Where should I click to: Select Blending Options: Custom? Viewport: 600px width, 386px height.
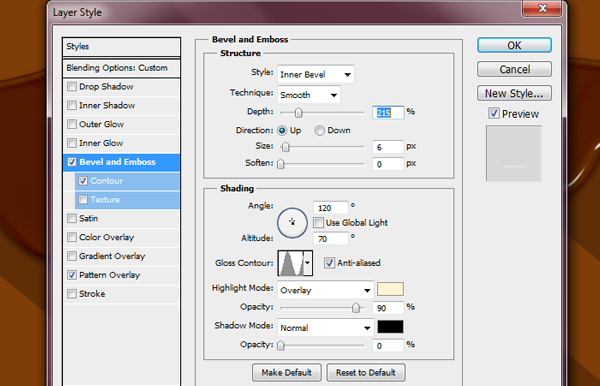[121, 68]
